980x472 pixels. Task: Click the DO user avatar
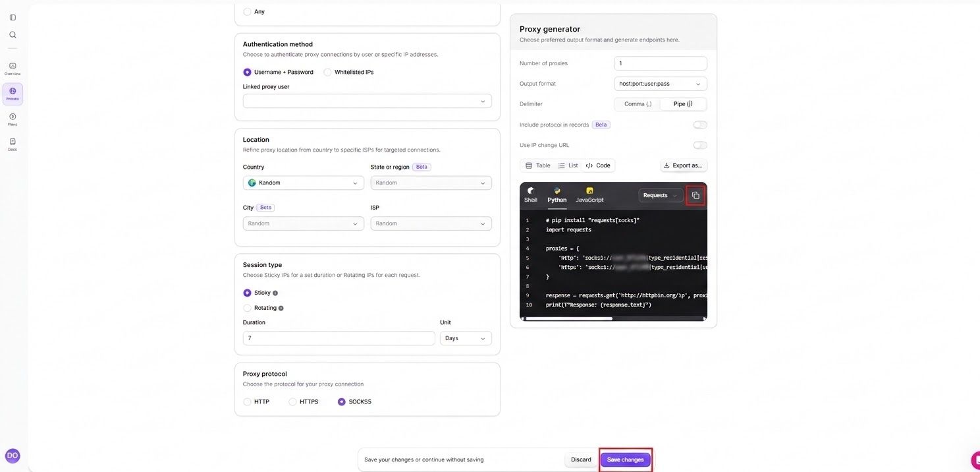click(x=13, y=456)
